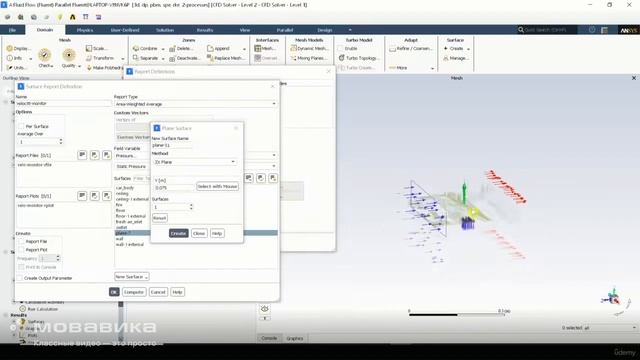This screenshot has height=360, width=640.
Task: Toggle Turbo Model Enable checkbox
Action: (x=341, y=48)
